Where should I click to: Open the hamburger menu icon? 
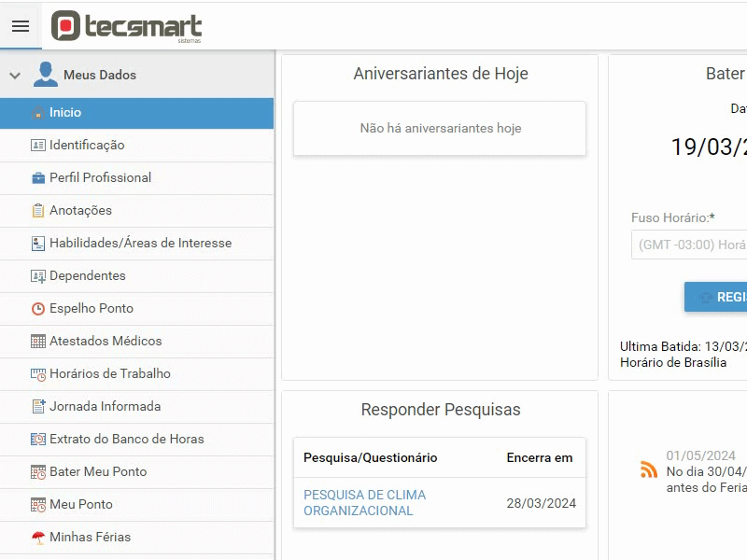point(21,26)
